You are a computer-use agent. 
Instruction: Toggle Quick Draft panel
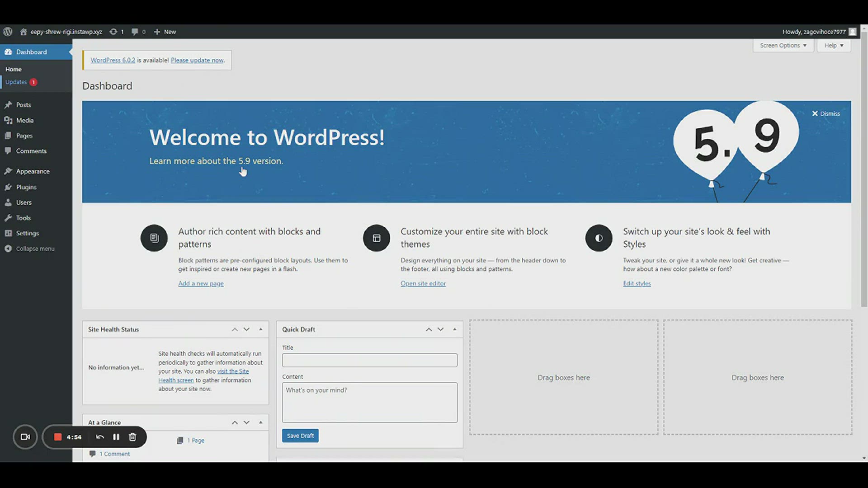[455, 329]
